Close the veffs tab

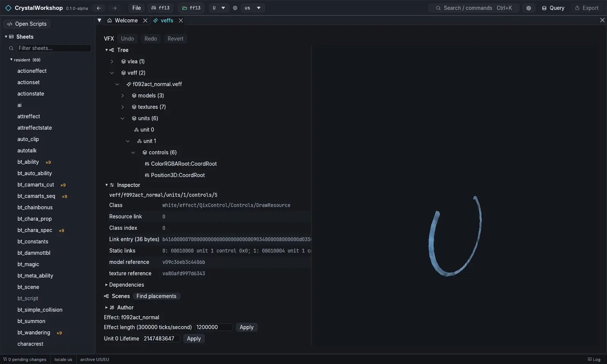click(181, 20)
